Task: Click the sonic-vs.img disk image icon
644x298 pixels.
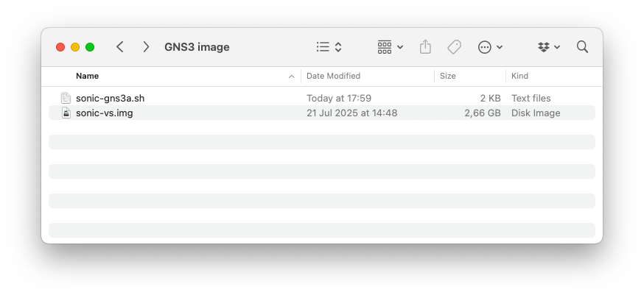Action: (66, 113)
